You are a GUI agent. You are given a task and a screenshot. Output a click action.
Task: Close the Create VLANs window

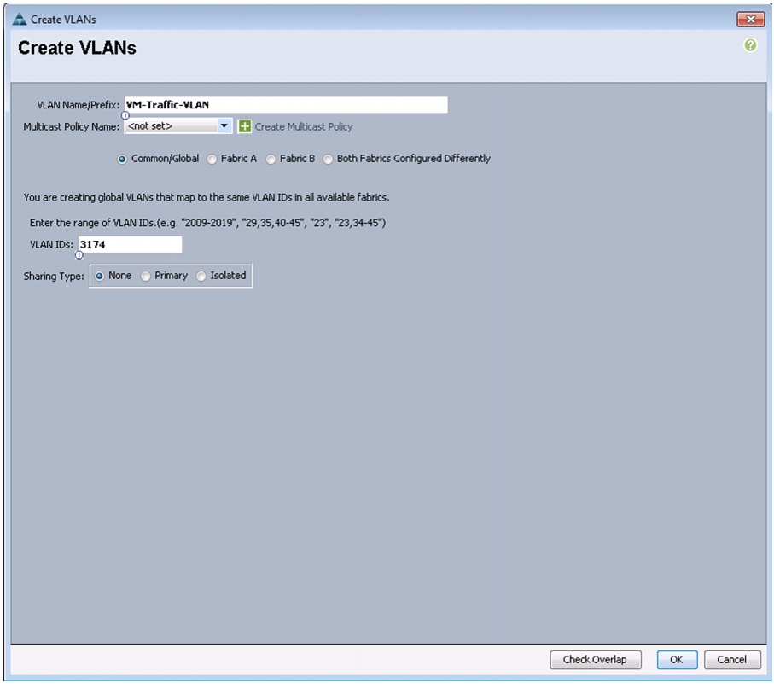tap(750, 20)
